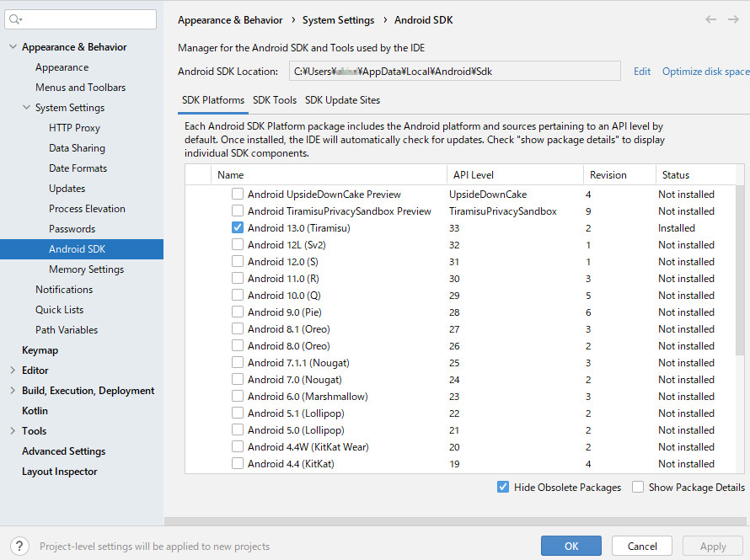Screen dimensions: 750x560
Task: Uncheck Android 13.0 (Tiramisu) checkbox
Action: (238, 227)
